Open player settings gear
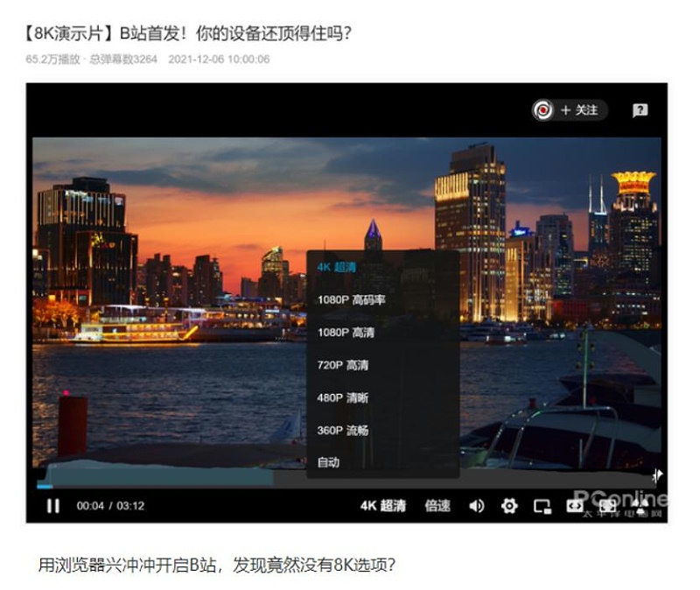Screen dimensions: 700x590 (509, 506)
